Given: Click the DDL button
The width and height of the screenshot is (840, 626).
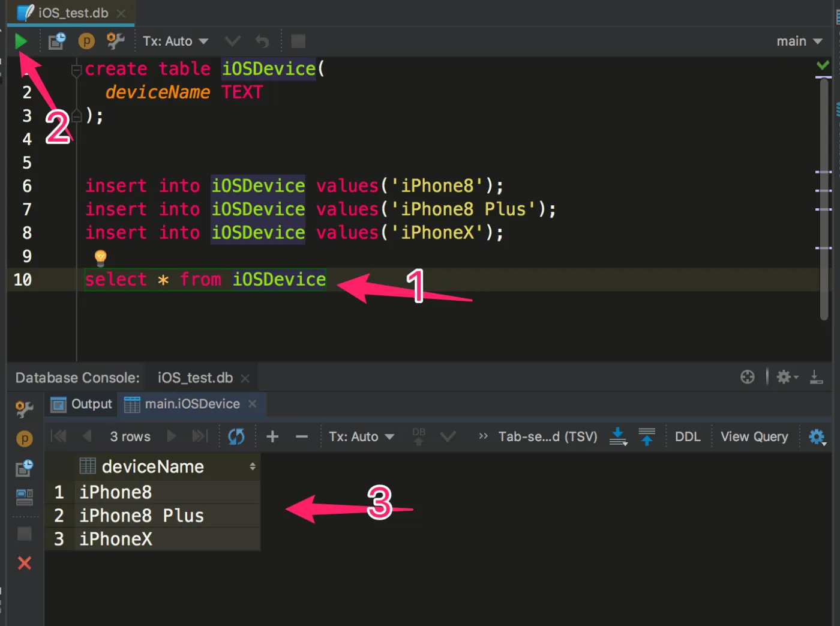Looking at the screenshot, I should point(688,436).
